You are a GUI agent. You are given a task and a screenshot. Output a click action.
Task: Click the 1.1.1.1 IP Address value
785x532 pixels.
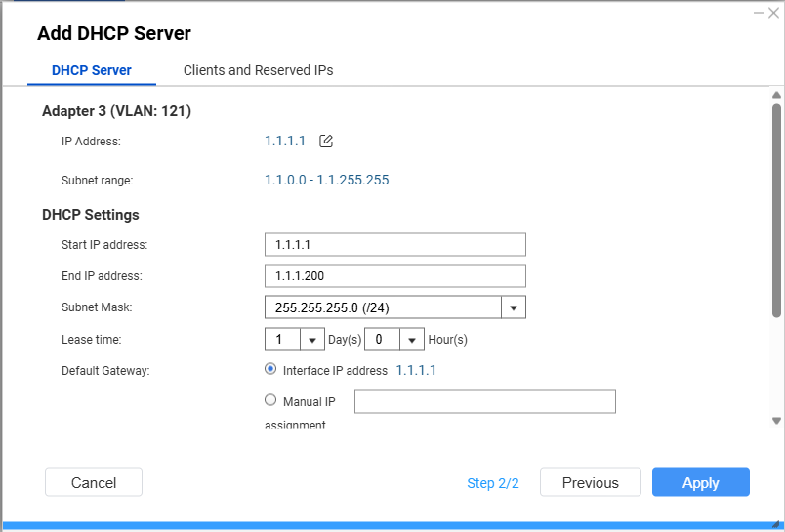click(285, 142)
